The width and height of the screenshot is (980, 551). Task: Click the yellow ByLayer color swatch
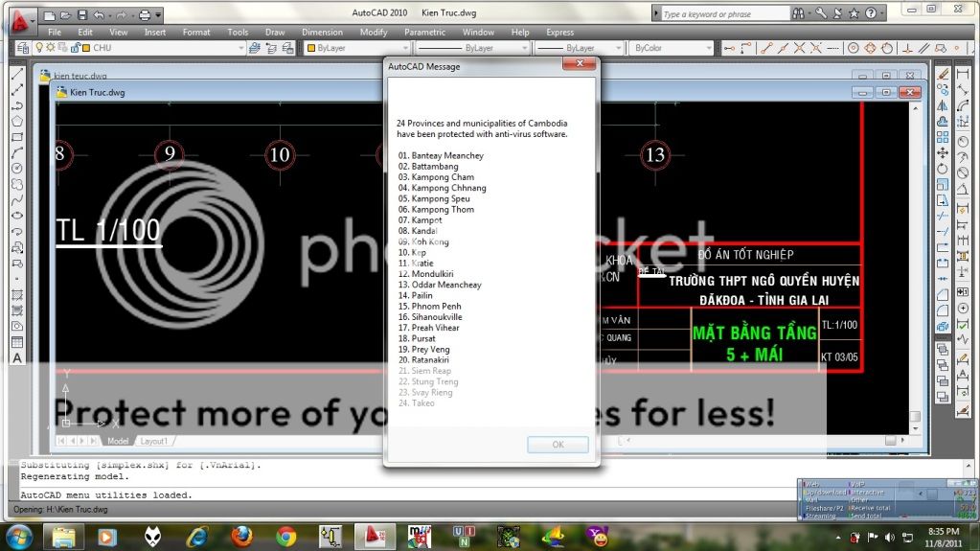click(310, 48)
